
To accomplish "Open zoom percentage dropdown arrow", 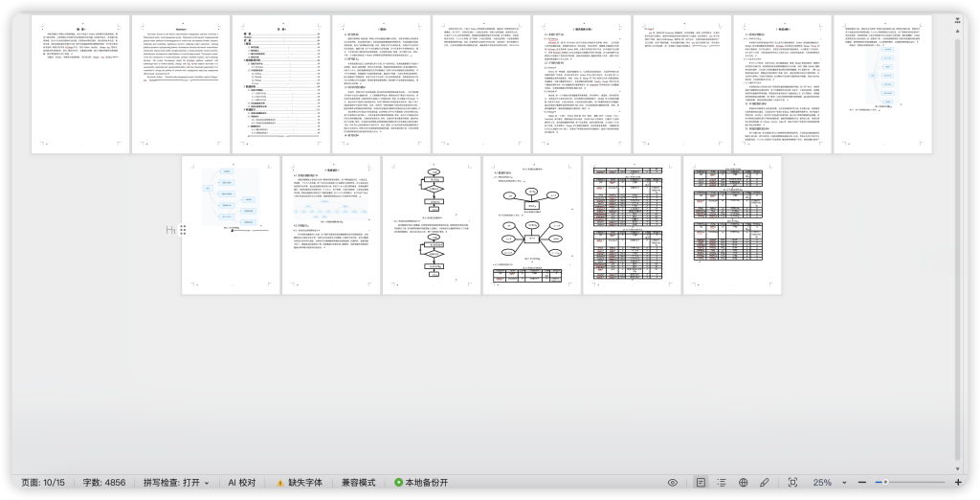I will coord(844,483).
